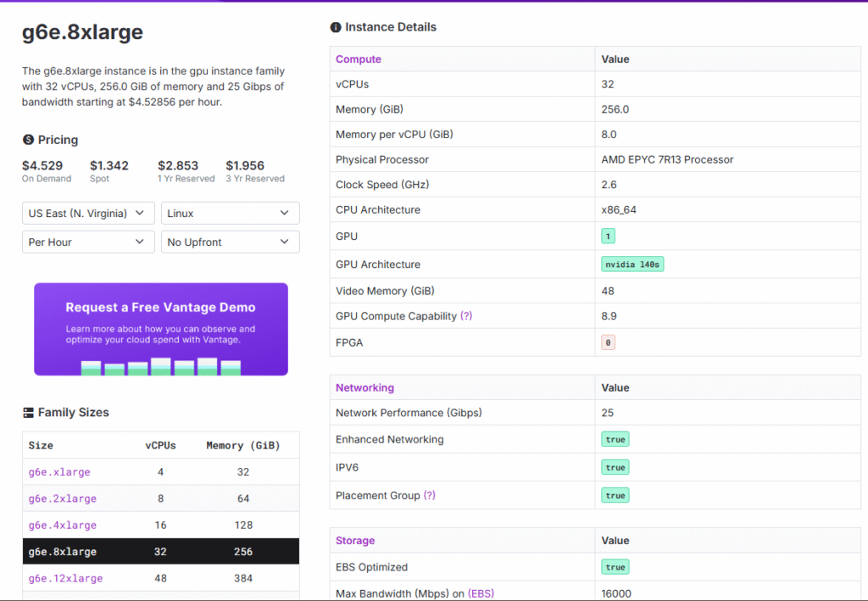This screenshot has width=868, height=601.
Task: Click the $1.342 Spot price
Action: click(109, 165)
